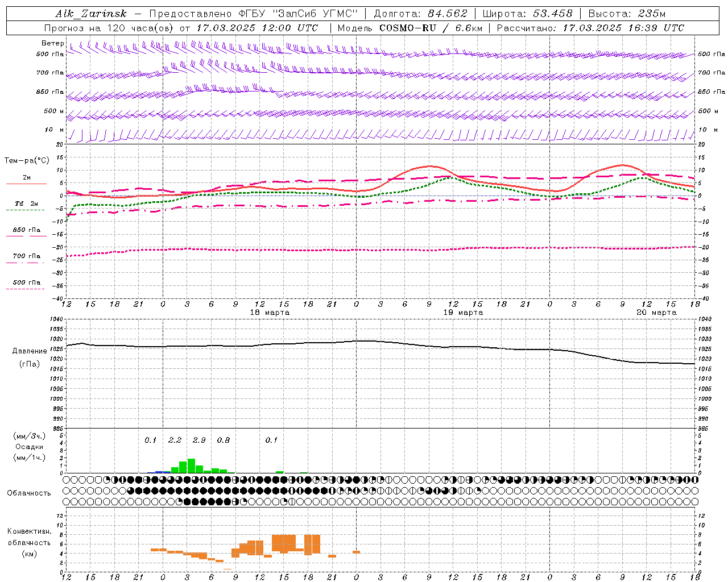
Task: Select the Тем-ра(°C) axis title
Action: 27,161
